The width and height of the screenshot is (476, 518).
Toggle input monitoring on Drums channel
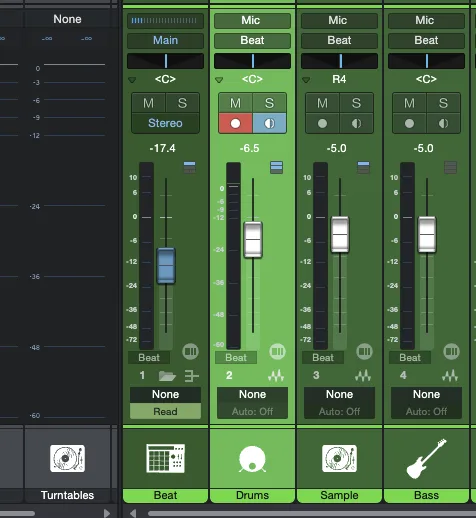(269, 123)
